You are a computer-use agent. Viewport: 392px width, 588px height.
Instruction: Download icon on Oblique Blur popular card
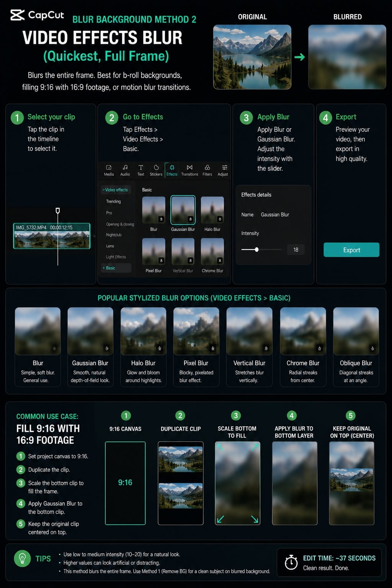click(372, 348)
